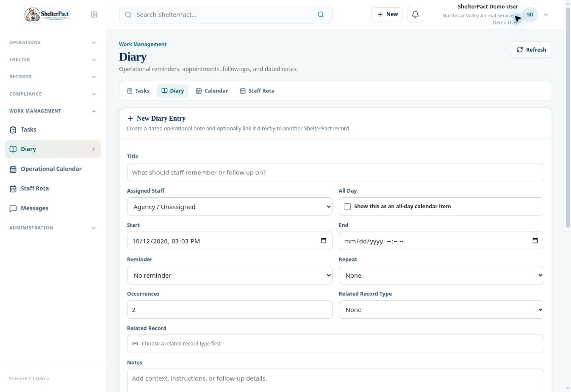Open the Repeat dropdown

(x=441, y=275)
